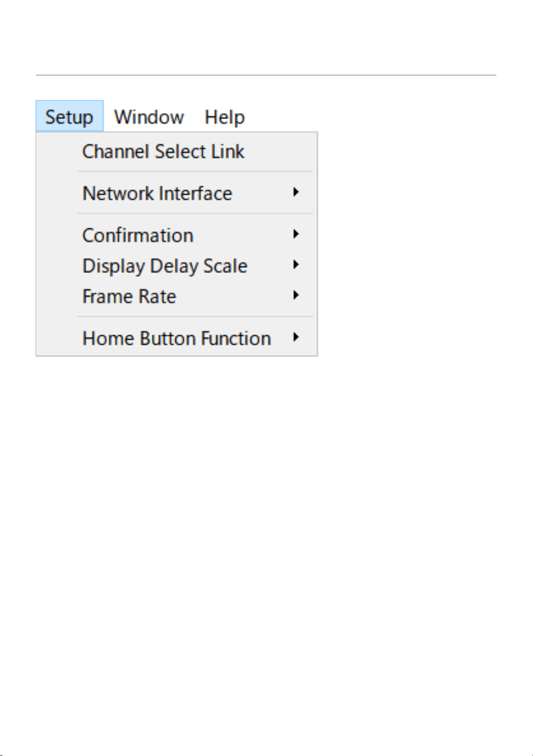Select the Display Delay Scale entry
533x756 pixels.
[177, 266]
